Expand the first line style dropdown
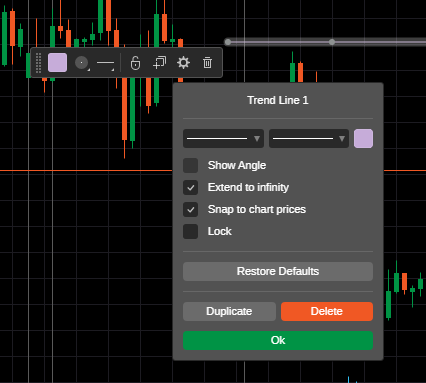The image size is (426, 383). tap(223, 138)
